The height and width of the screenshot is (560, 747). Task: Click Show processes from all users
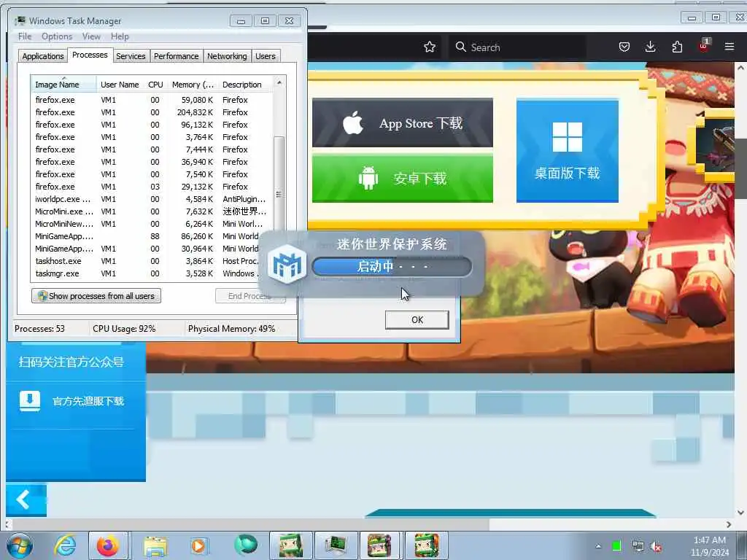pyautogui.click(x=96, y=296)
